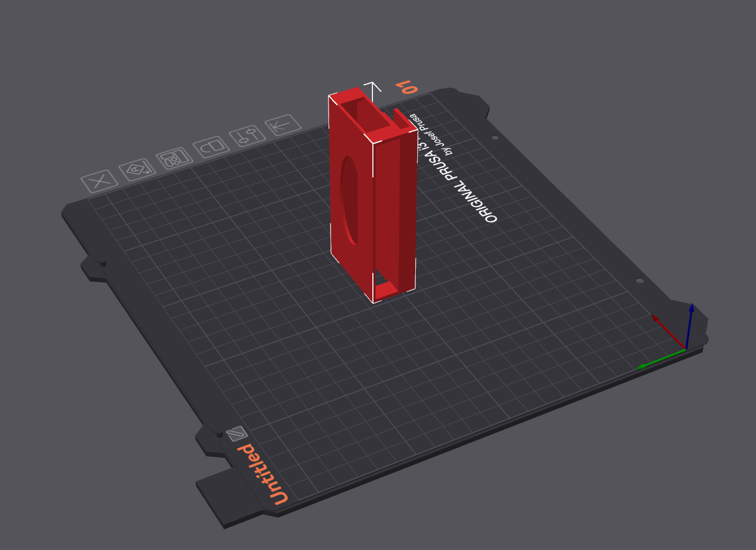The width and height of the screenshot is (756, 550).
Task: Click the open bottom slot of red model
Action: point(389,290)
